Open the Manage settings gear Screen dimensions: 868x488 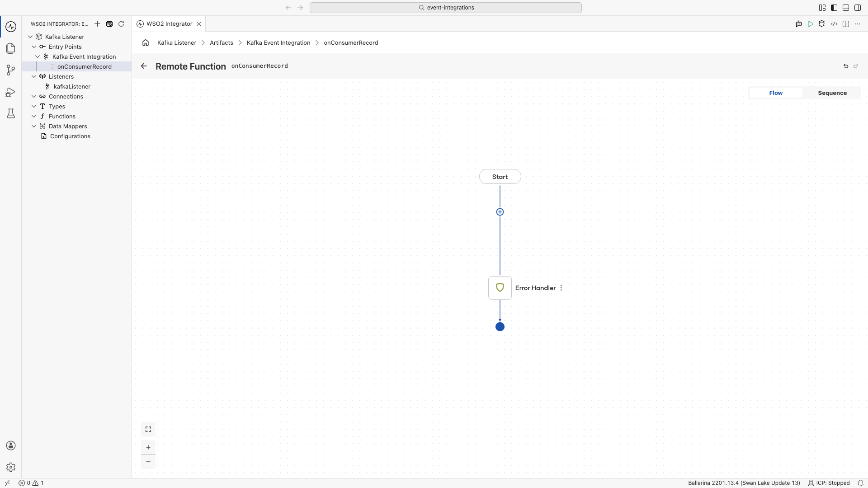click(x=11, y=467)
